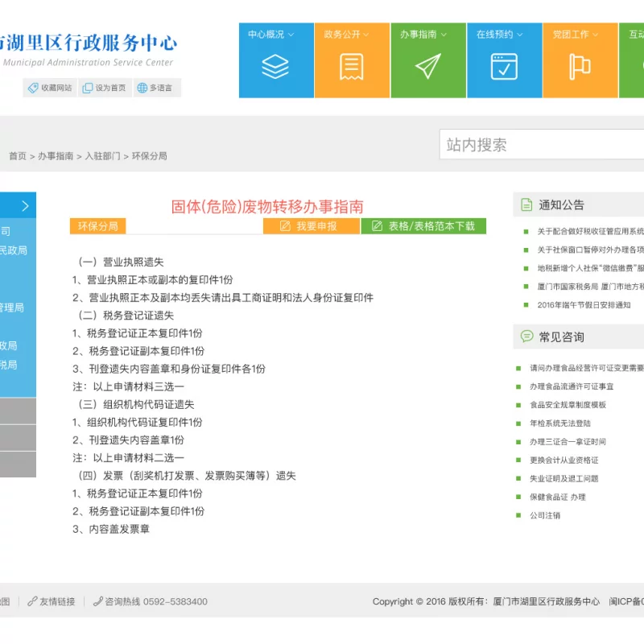The image size is (644, 644).
Task: Click the 站内搜索 search input field
Action: click(541, 145)
